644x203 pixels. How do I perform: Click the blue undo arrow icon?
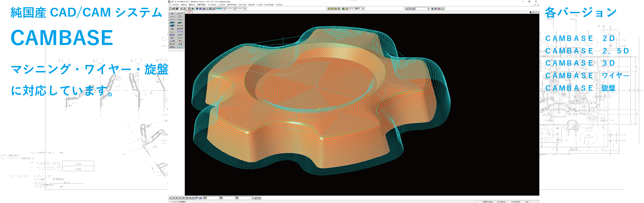pyautogui.click(x=432, y=8)
